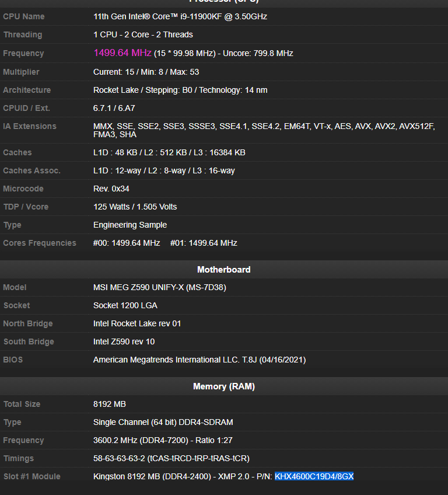Click the Intel Rocket Lake rev 01 value
Viewport: 448px width, 495px height.
137,323
